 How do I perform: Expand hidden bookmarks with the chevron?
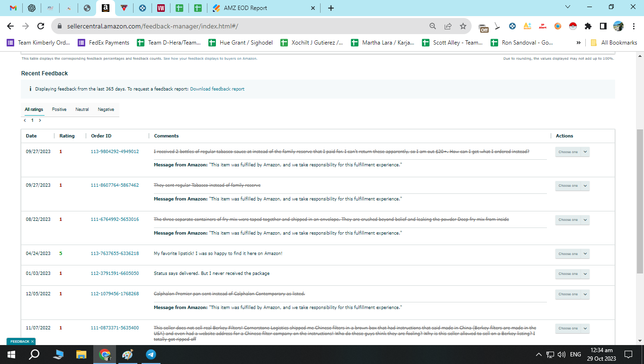click(x=578, y=42)
